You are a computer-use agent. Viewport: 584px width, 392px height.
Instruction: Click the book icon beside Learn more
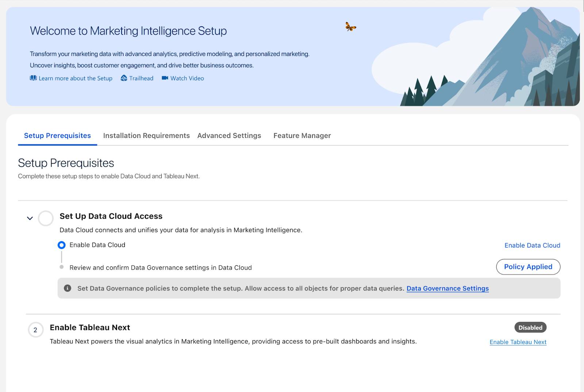click(x=33, y=78)
